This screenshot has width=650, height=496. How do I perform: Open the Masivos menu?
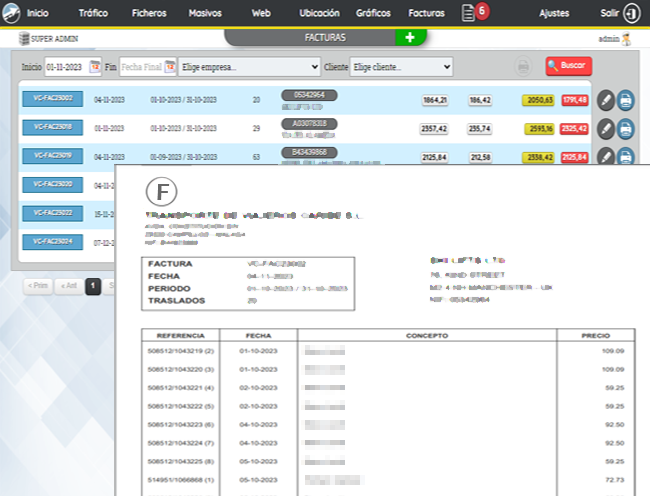[205, 13]
